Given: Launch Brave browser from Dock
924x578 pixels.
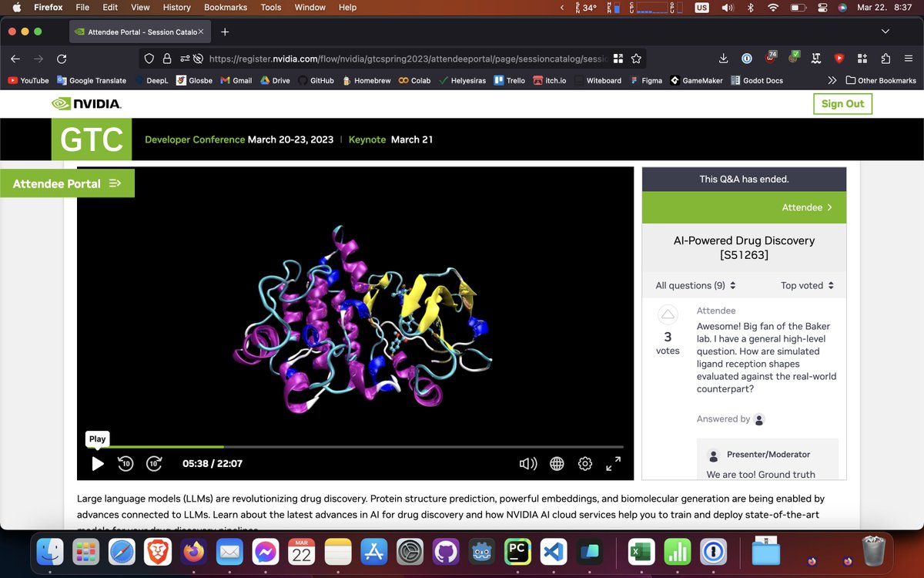Looking at the screenshot, I should pyautogui.click(x=158, y=552).
